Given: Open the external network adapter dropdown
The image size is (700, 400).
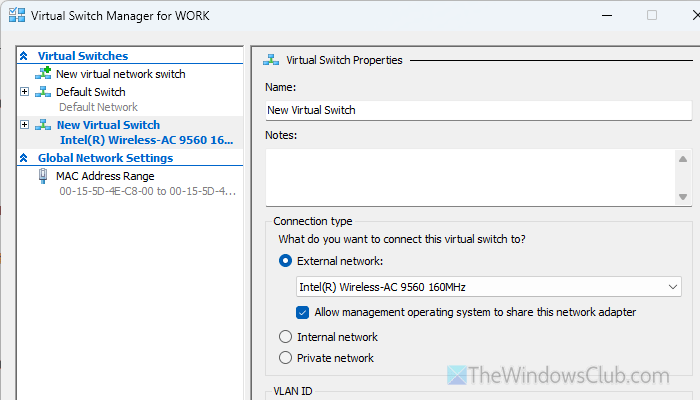Looking at the screenshot, I should click(673, 287).
